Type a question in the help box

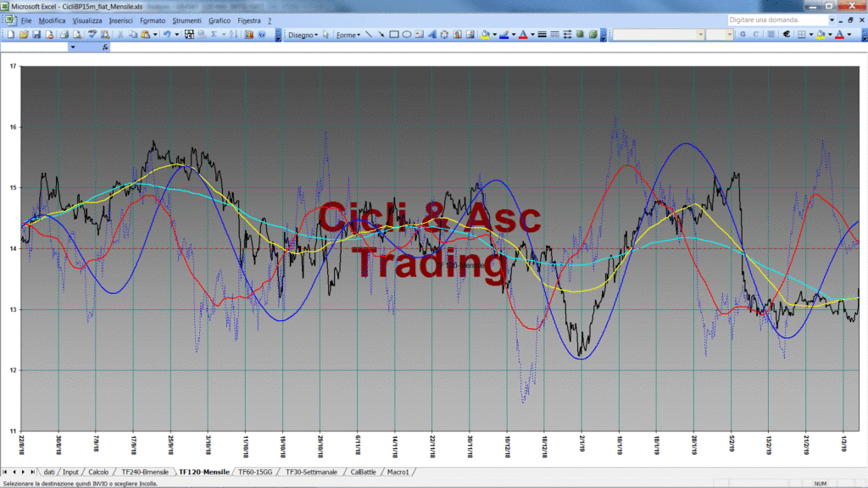778,20
